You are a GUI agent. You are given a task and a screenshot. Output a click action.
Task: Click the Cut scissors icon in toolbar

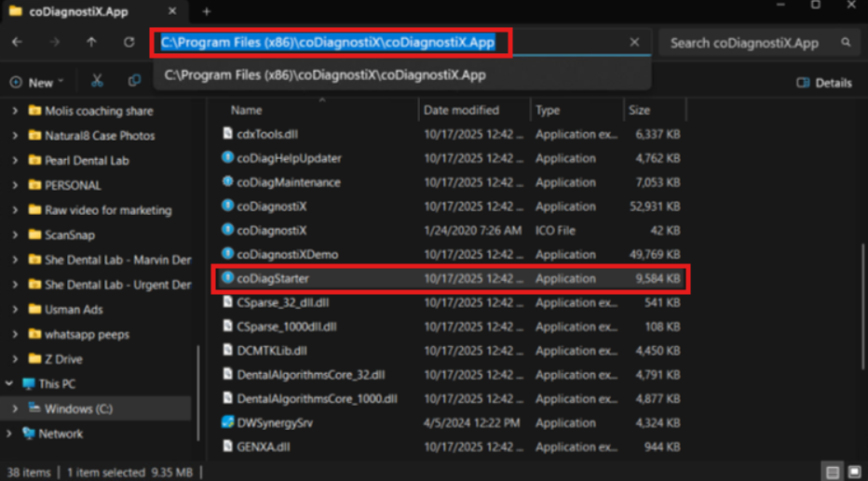[x=98, y=82]
